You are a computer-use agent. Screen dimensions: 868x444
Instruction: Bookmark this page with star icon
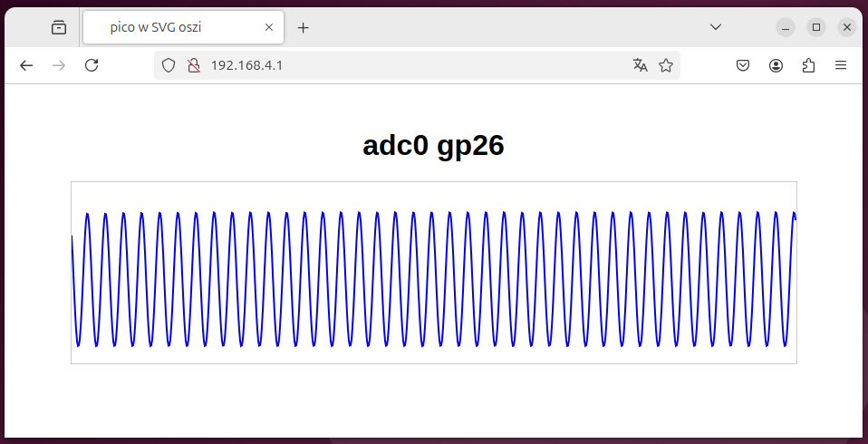point(666,65)
